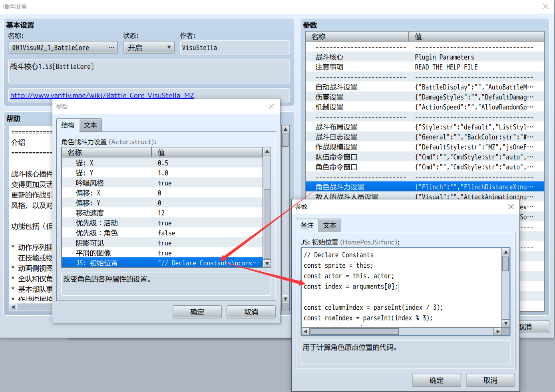
Task: Click the JS code editor up scroll arrow
Action: (505, 252)
